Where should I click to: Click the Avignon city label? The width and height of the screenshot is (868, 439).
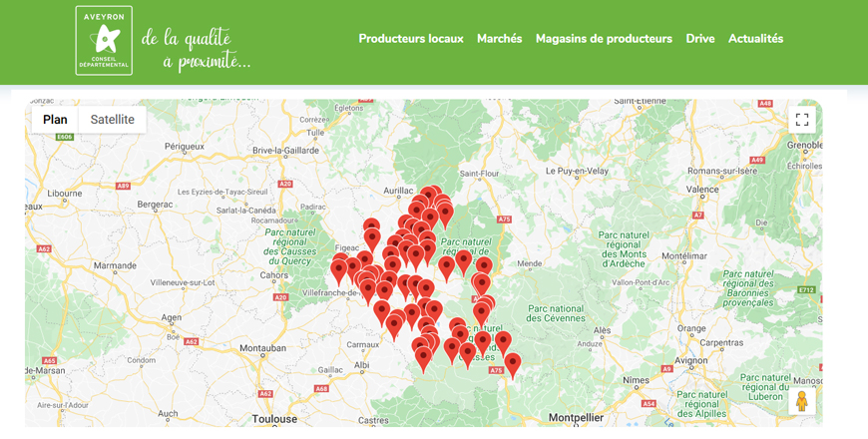click(691, 360)
